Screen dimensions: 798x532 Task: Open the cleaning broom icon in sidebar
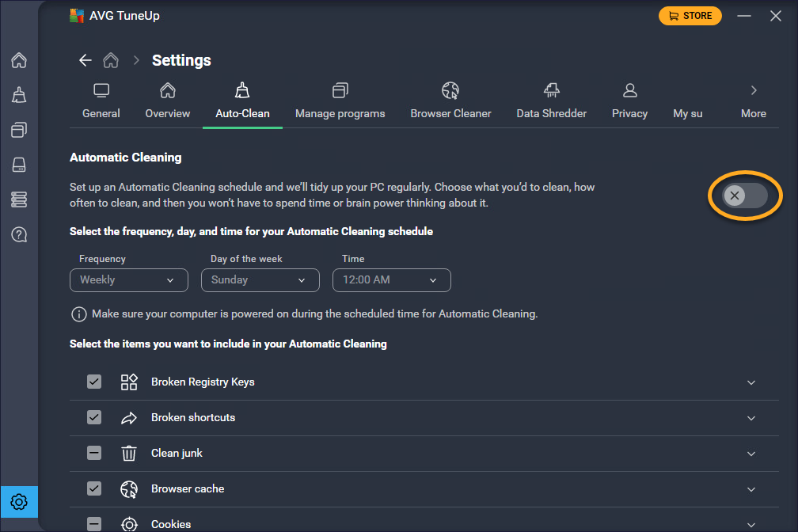pos(19,95)
